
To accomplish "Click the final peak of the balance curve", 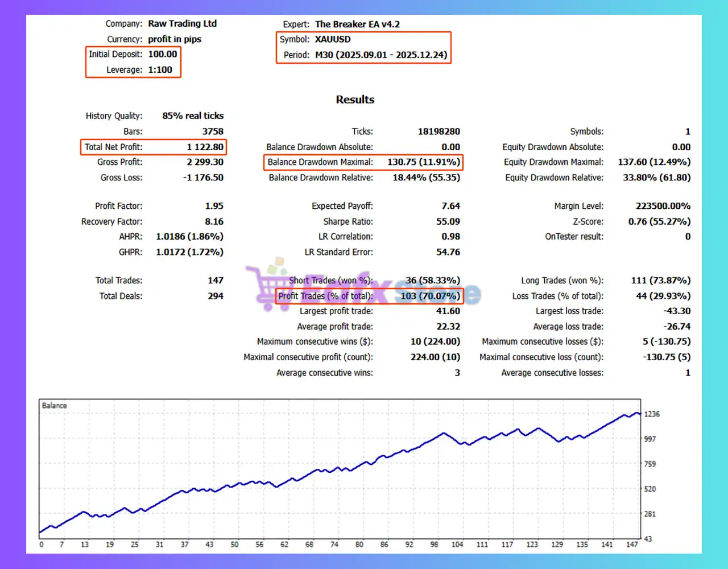I will pyautogui.click(x=637, y=414).
